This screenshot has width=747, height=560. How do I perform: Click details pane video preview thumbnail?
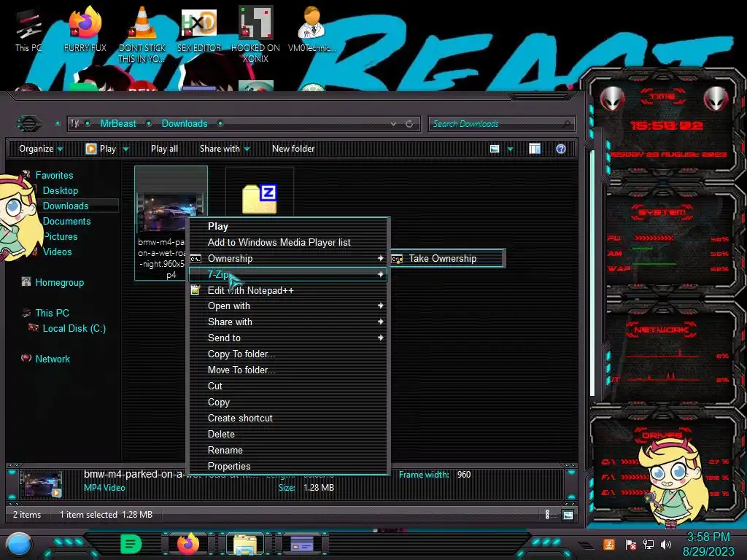click(41, 483)
